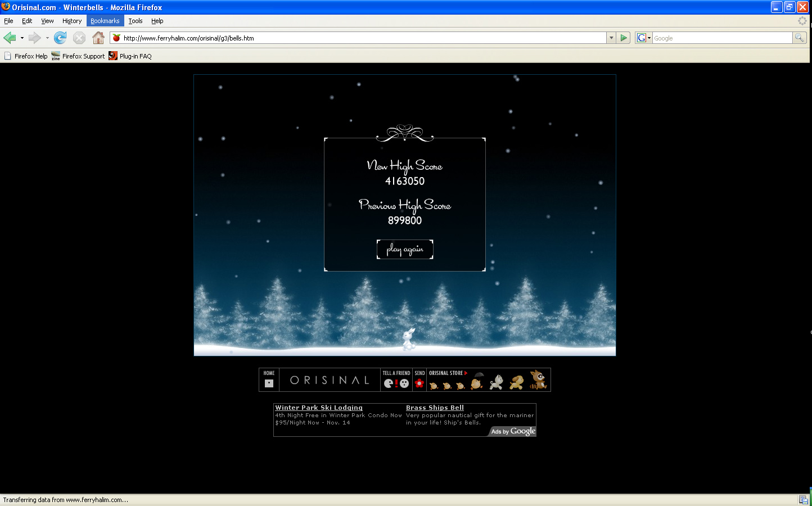Viewport: 812px width, 506px height.
Task: Click the white cat icon
Action: pos(497,382)
